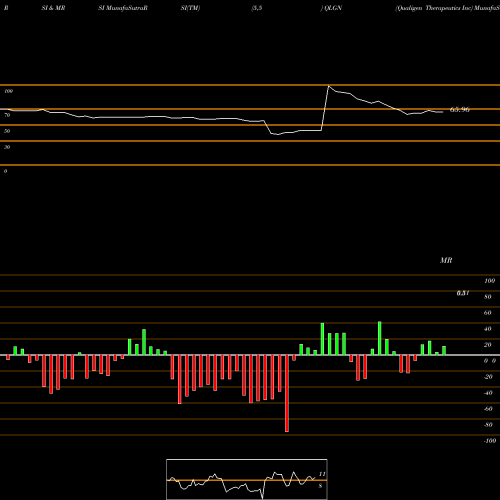Click the SI(TM) header text
The height and width of the screenshot is (500, 500).
point(190,8)
